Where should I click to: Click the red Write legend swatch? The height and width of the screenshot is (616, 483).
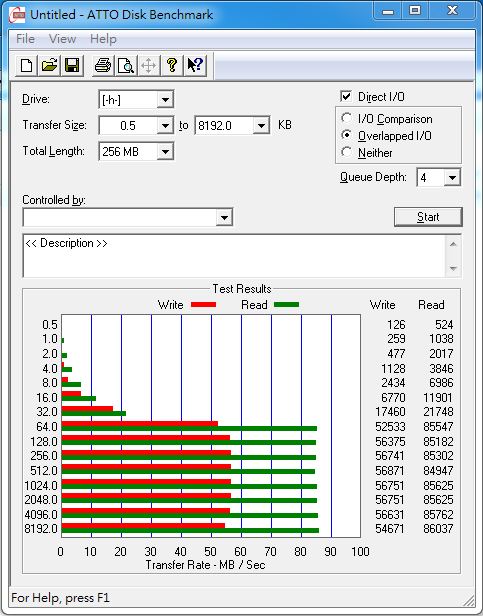point(204,304)
